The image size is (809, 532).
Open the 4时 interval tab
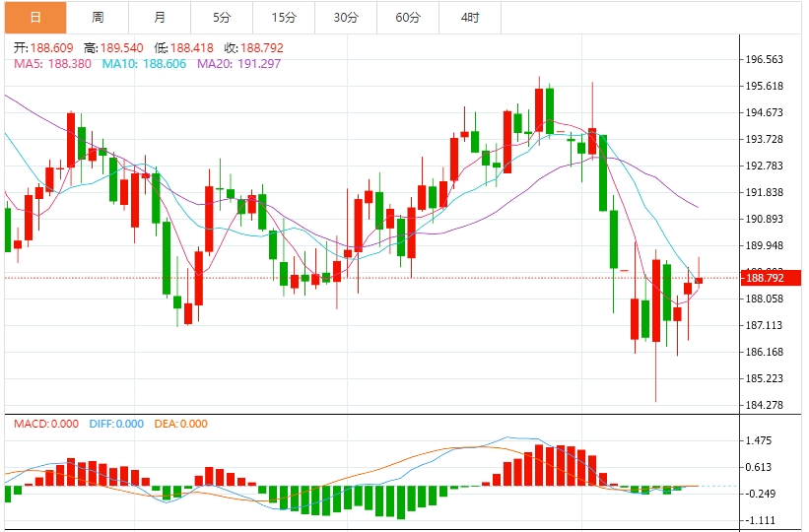pyautogui.click(x=470, y=18)
